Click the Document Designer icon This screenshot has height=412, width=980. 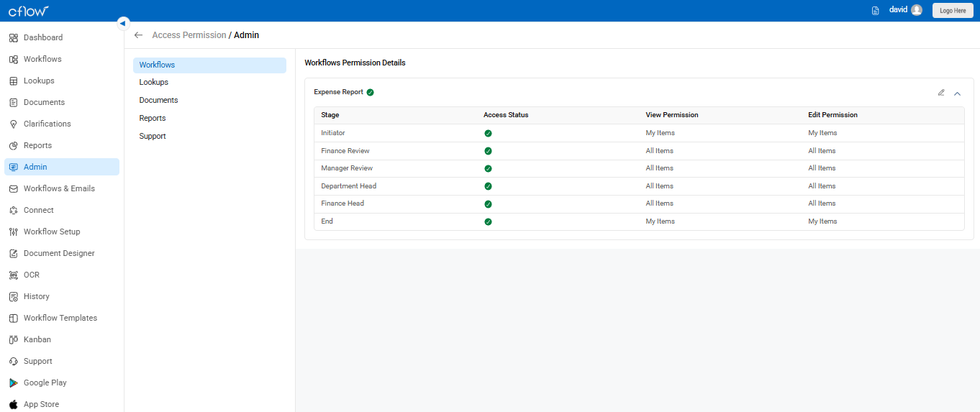(14, 253)
